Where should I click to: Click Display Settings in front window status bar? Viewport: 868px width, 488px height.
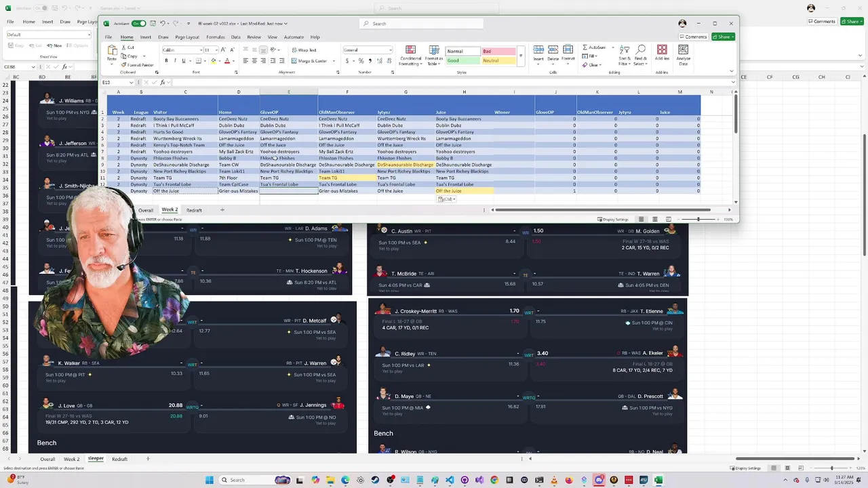click(613, 220)
